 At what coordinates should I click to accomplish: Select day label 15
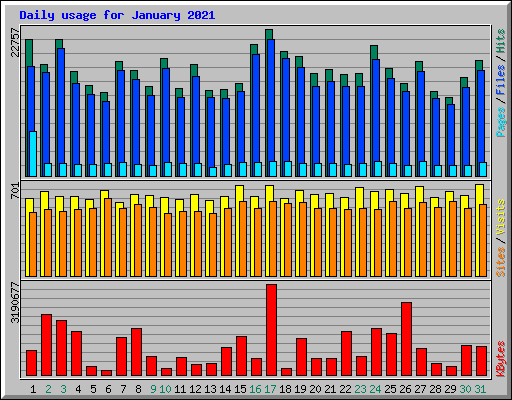240,389
